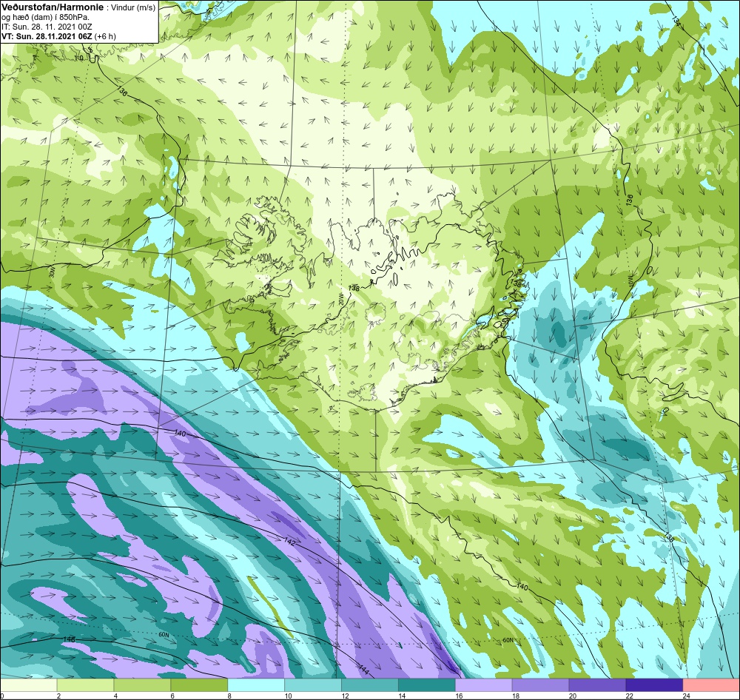Click the legend tick value '24'

(x=686, y=696)
